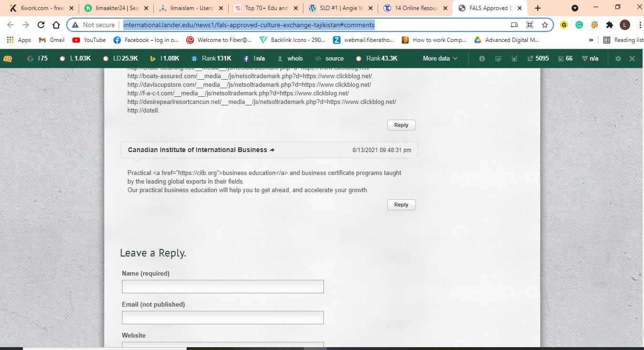View Bing Index stat in SEOquake toolbar
This screenshot has width=644, height=350.
point(163,58)
